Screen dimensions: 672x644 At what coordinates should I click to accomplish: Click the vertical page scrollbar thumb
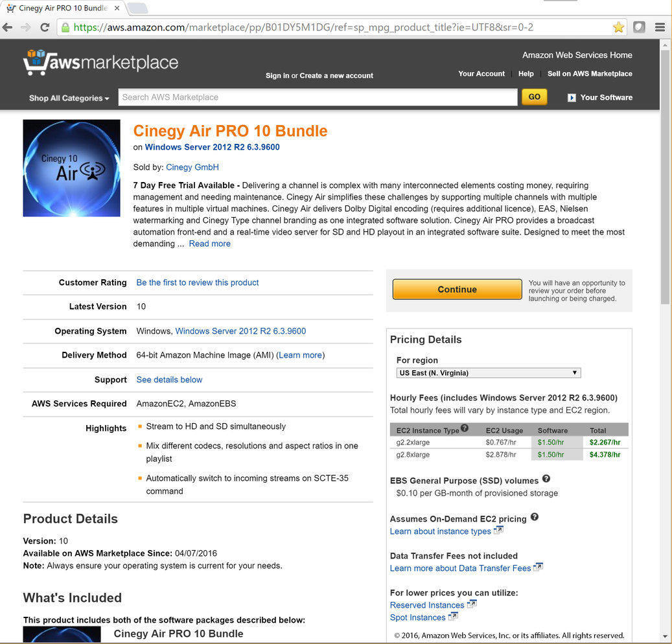665,177
